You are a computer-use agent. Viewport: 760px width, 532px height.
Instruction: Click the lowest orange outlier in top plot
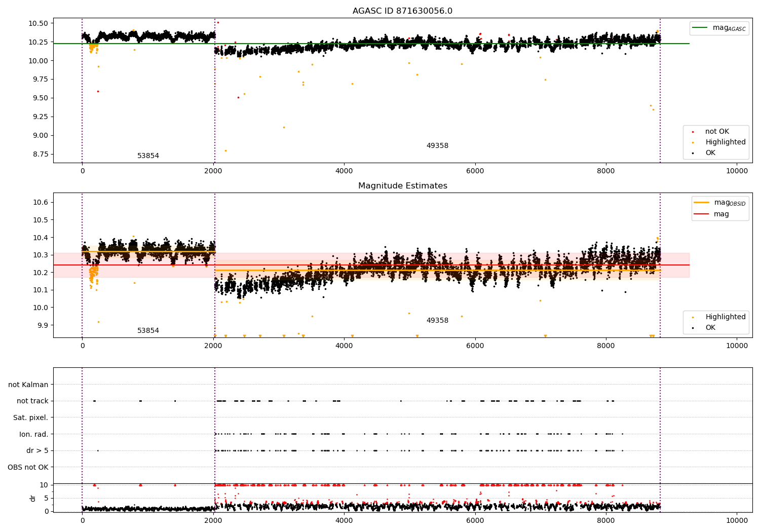pyautogui.click(x=225, y=150)
